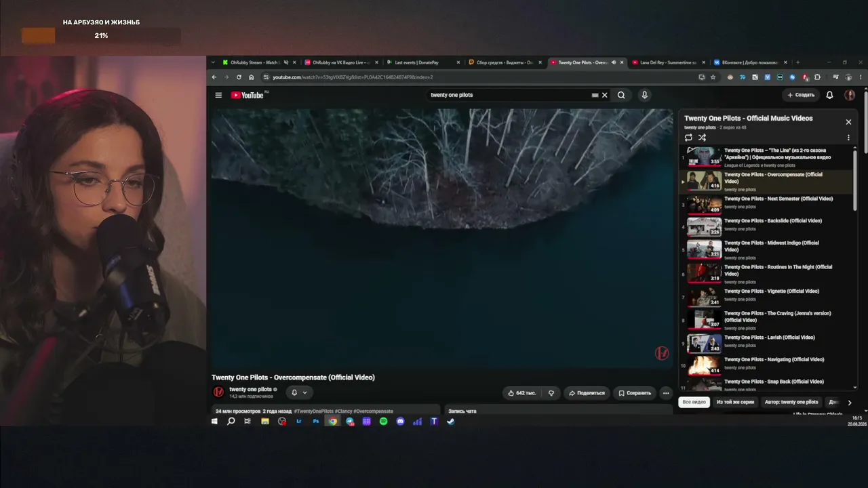The image size is (868, 488).
Task: Open more actions three-dot menu under video
Action: tap(666, 393)
